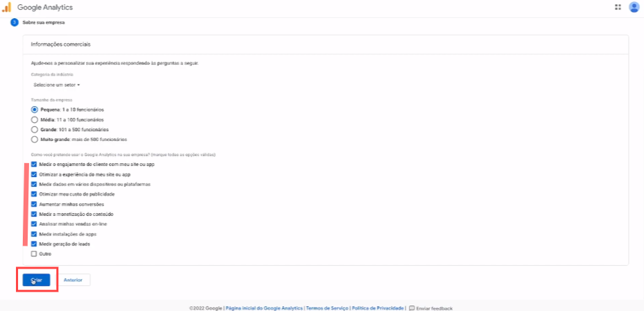Select Pequena company size radio button
Image resolution: width=644 pixels, height=311 pixels.
point(35,110)
